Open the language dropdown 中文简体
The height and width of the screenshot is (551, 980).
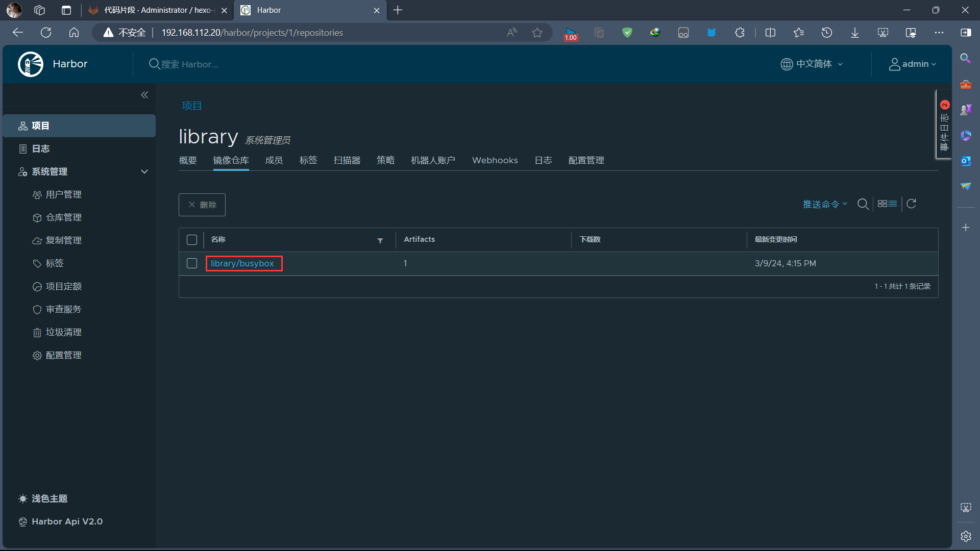pos(812,64)
